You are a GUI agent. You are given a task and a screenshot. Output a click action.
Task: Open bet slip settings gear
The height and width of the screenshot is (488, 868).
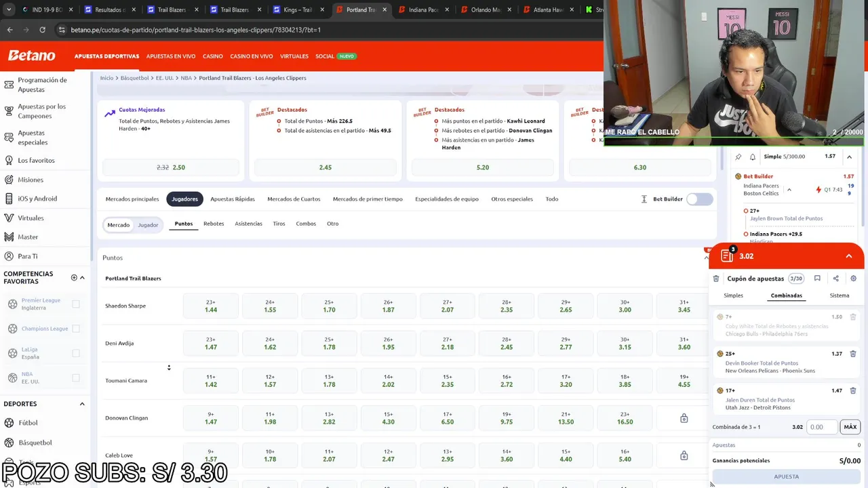(853, 279)
